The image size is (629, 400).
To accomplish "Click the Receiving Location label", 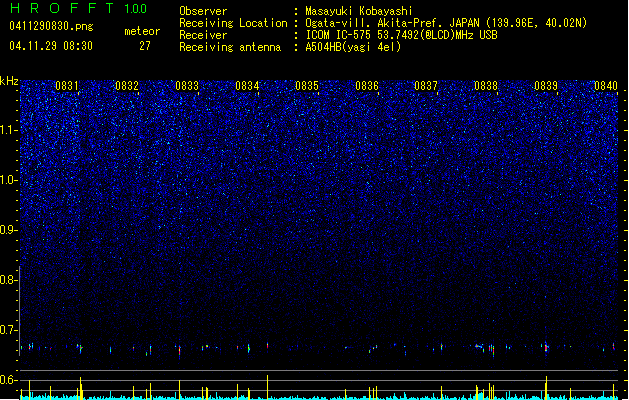I will 233,23.
